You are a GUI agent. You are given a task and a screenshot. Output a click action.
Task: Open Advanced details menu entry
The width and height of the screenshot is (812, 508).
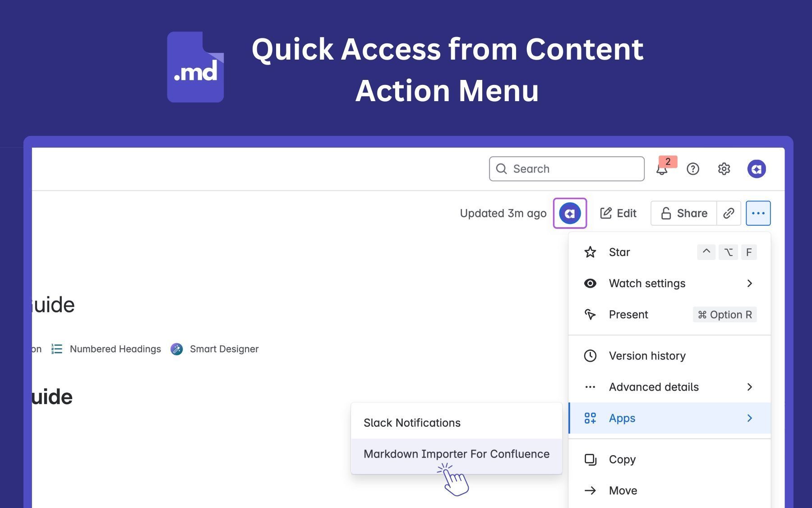669,387
